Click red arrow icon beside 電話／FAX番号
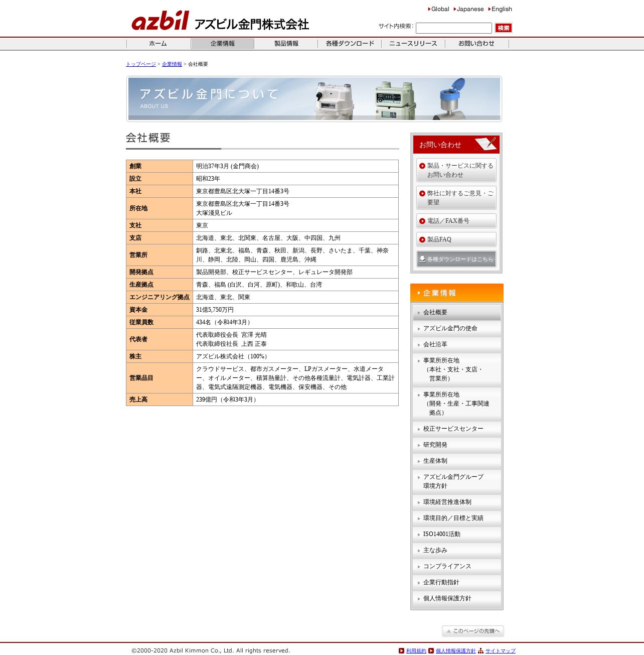 pyautogui.click(x=422, y=221)
